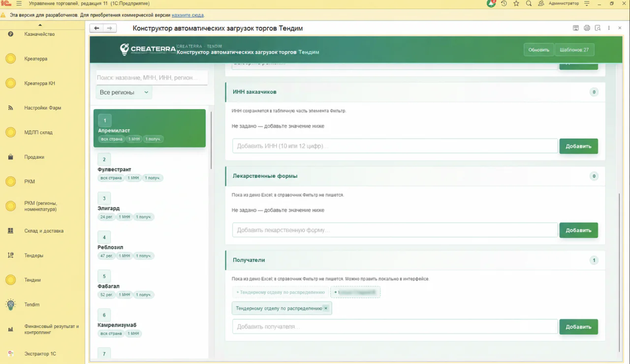Click the Финансовый результат и контроллинг icon
Screen dimensions: 630x364
click(10, 329)
